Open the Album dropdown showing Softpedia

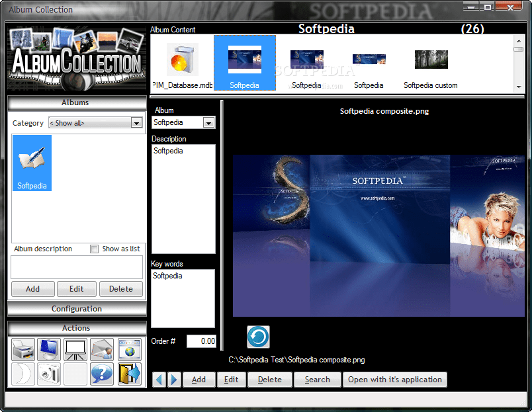(x=208, y=123)
